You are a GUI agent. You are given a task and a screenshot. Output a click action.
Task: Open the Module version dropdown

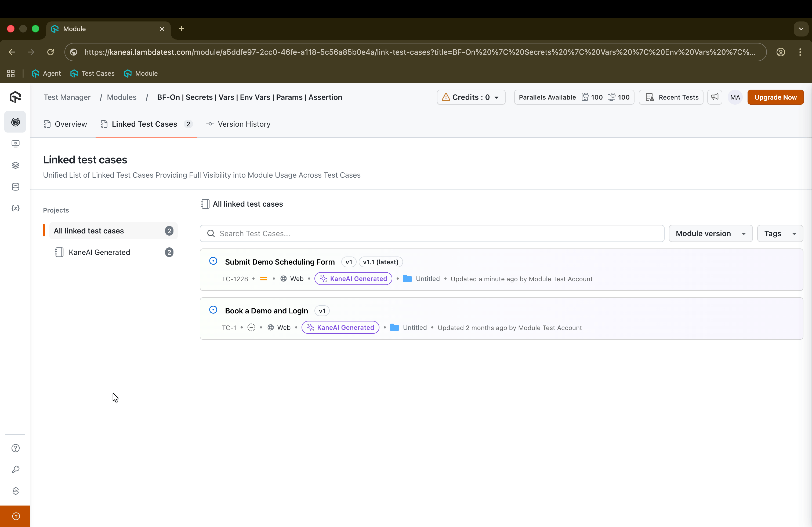point(710,233)
